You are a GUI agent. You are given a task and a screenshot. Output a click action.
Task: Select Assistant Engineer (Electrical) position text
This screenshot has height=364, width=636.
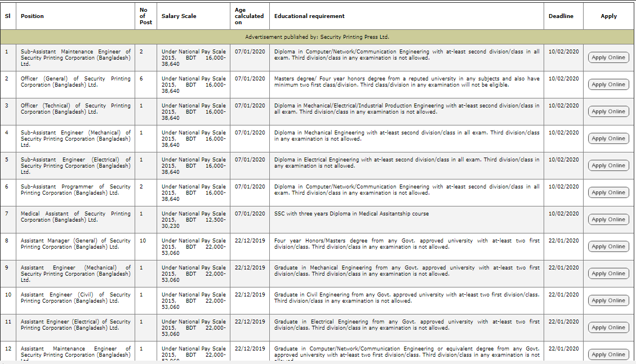[75, 325]
